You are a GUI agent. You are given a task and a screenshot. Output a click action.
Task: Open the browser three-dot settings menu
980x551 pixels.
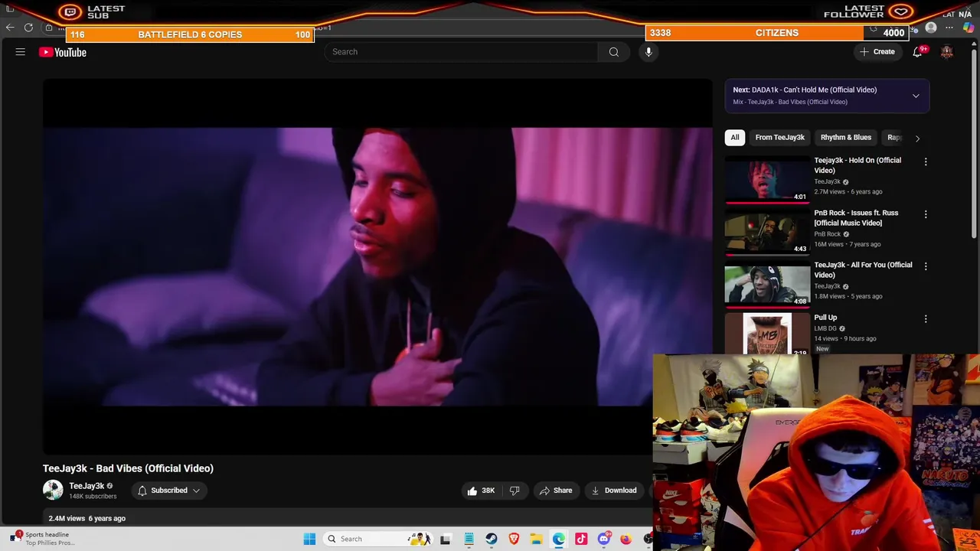[949, 28]
